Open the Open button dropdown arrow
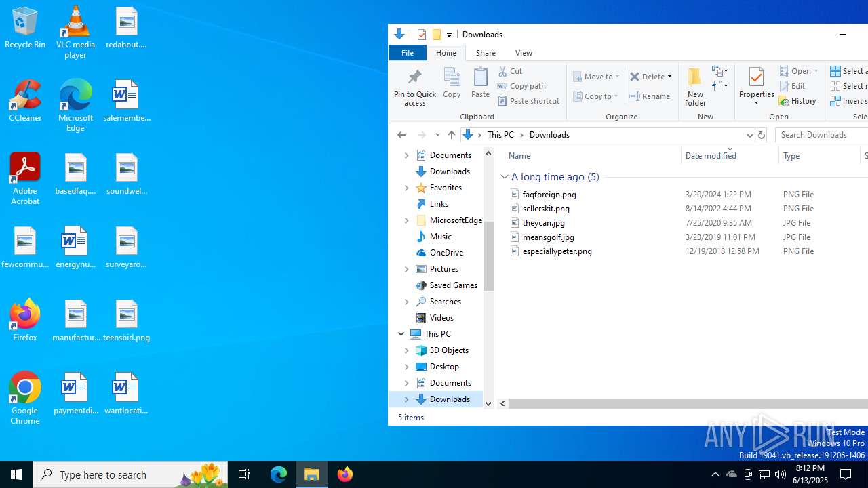The image size is (868, 488). coord(816,71)
